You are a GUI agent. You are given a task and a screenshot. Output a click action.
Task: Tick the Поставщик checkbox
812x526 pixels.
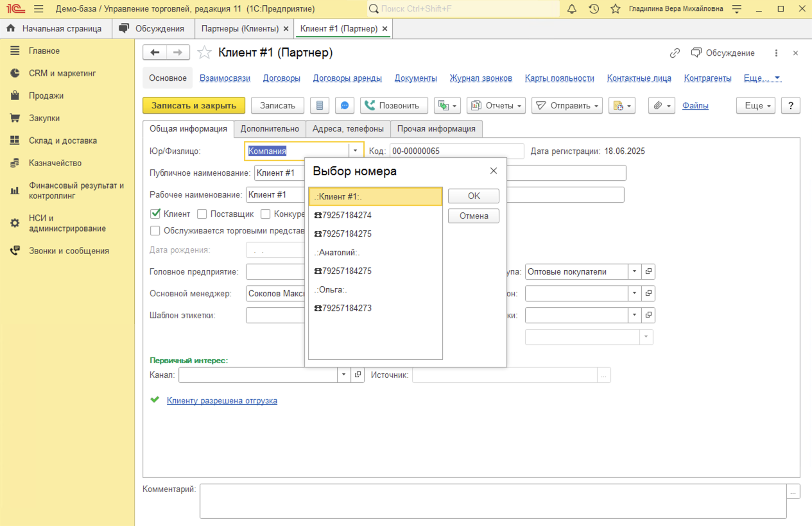202,214
